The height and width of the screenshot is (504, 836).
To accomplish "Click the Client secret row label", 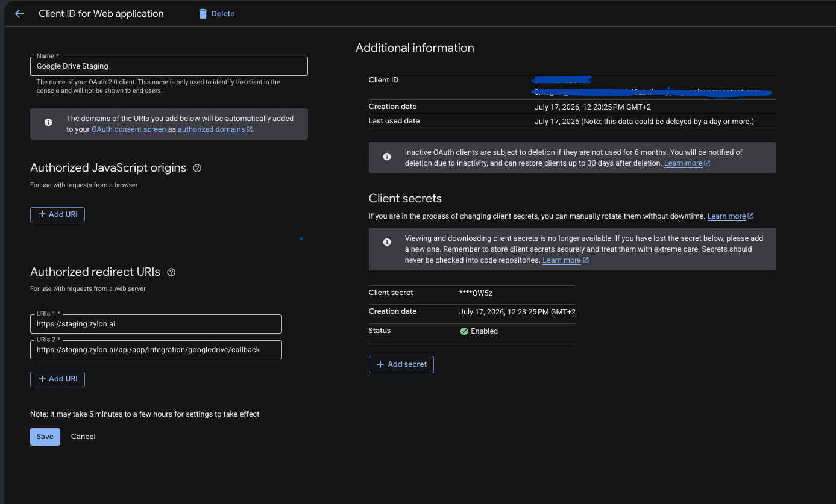I will click(x=391, y=293).
